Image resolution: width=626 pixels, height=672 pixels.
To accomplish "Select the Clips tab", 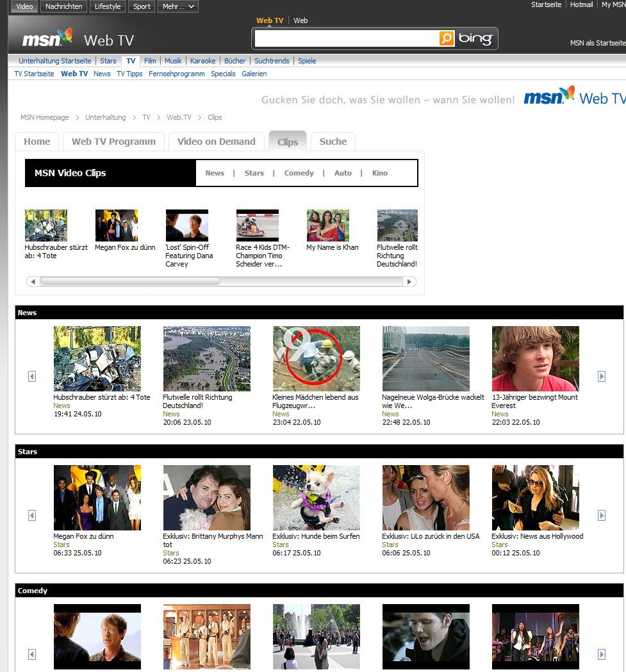I will [288, 142].
